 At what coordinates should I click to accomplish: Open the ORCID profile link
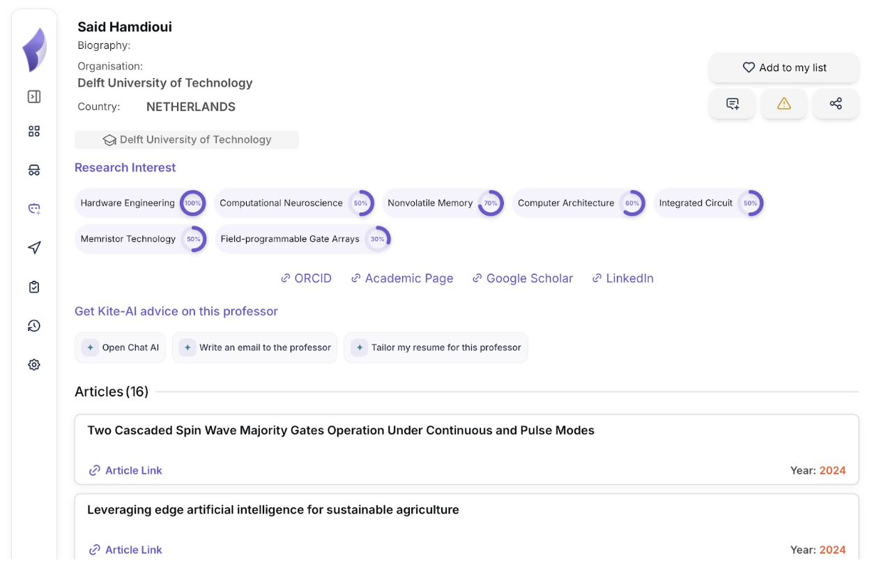click(306, 279)
